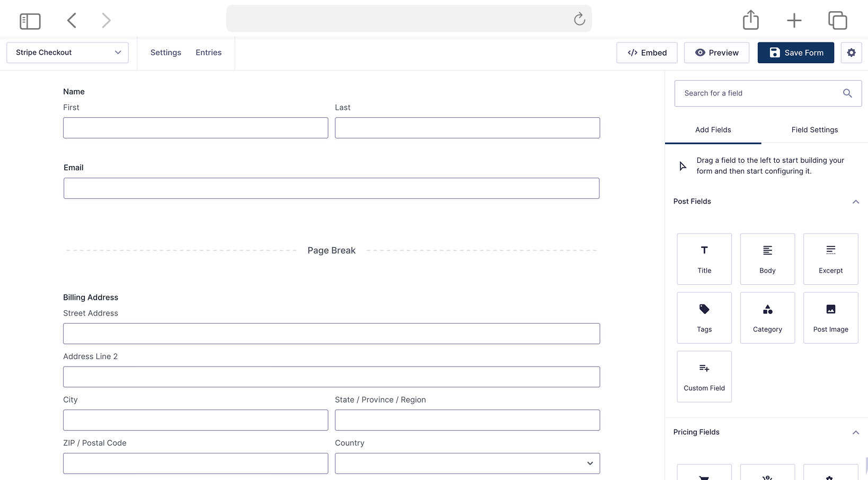Add the Excerpt post field

(x=830, y=259)
